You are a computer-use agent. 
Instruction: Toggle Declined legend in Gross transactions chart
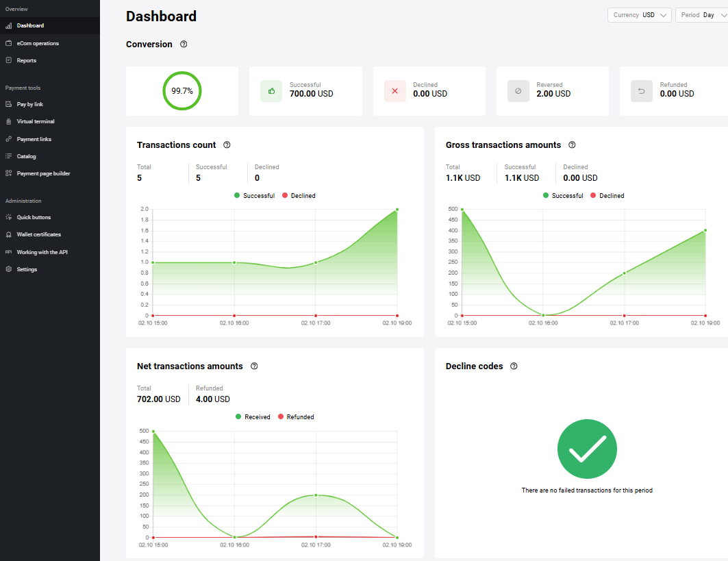pyautogui.click(x=607, y=196)
